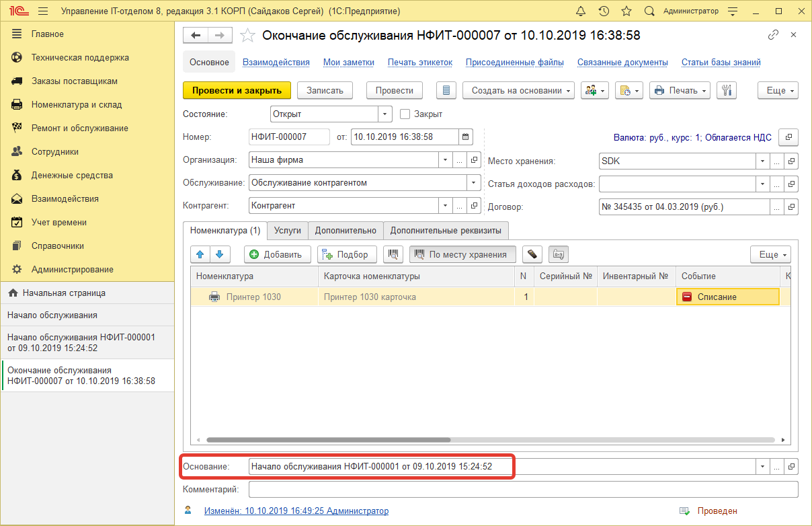Click the favorites star next to document title
Screen dimensions: 812x526
tap(247, 35)
